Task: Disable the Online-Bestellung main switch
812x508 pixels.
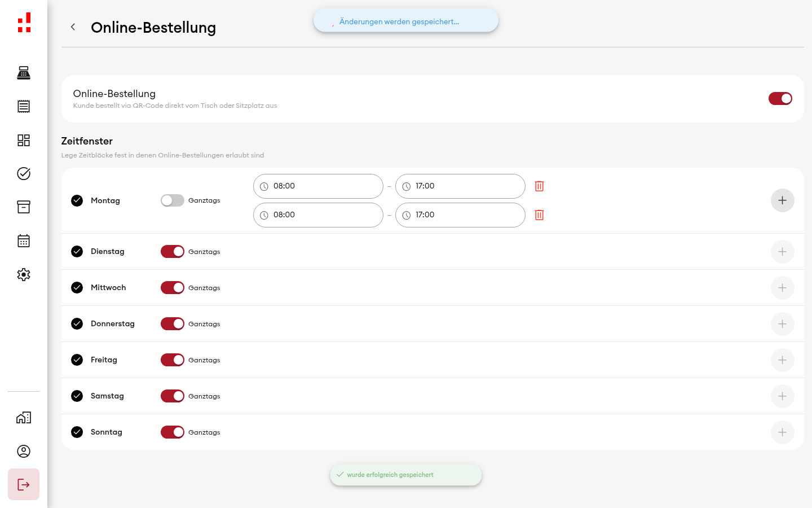Action: pos(780,99)
